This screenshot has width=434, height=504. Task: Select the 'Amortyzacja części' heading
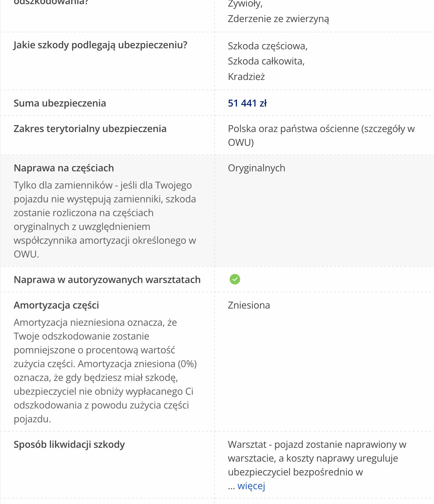coord(56,305)
